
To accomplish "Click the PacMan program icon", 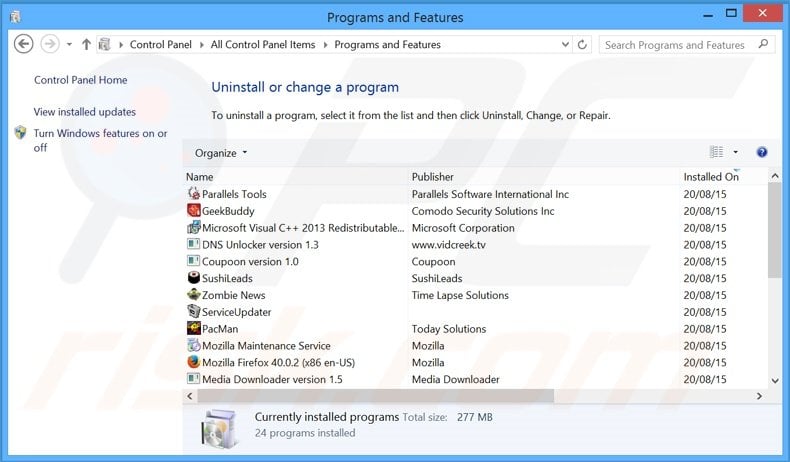I will pyautogui.click(x=193, y=328).
